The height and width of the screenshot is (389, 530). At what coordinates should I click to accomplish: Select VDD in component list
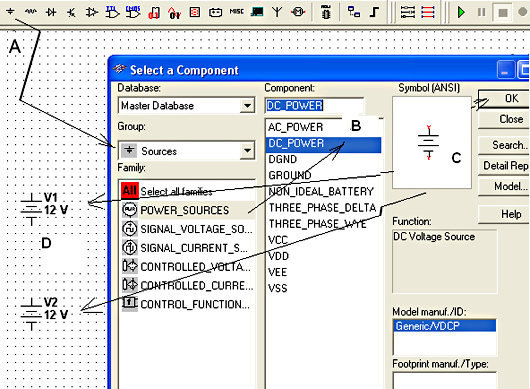click(323, 256)
